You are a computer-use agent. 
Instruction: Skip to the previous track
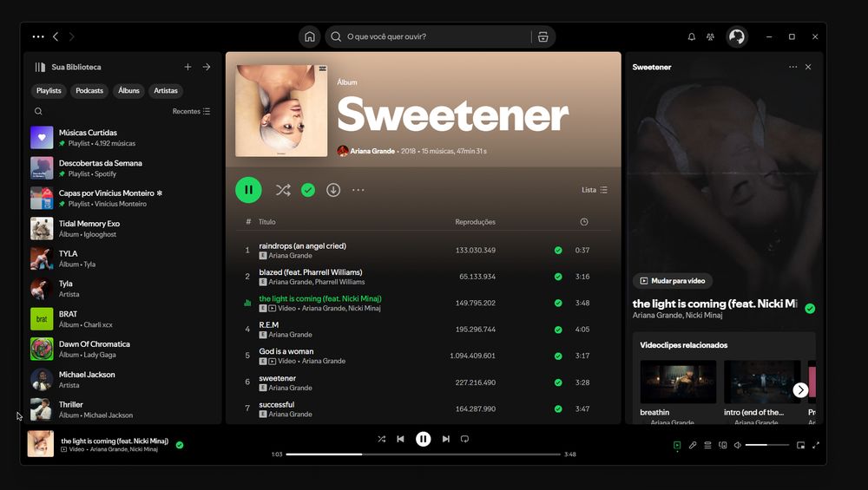400,439
